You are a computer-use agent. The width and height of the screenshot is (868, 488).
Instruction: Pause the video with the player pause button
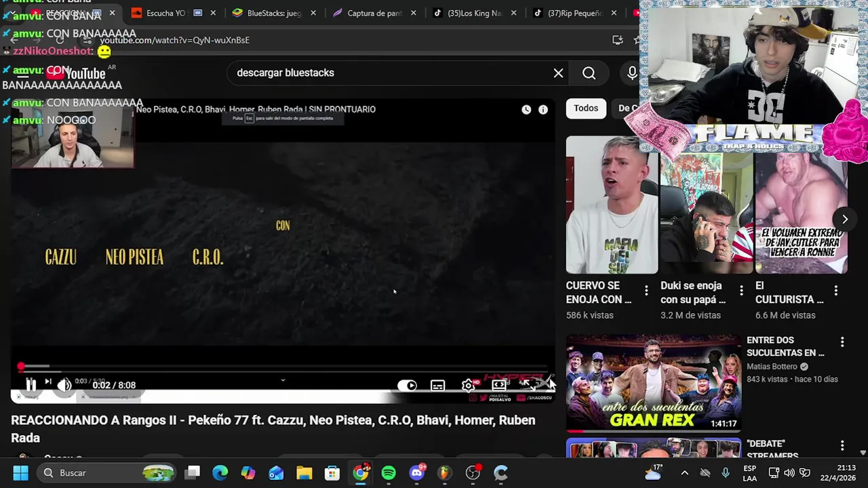click(31, 384)
